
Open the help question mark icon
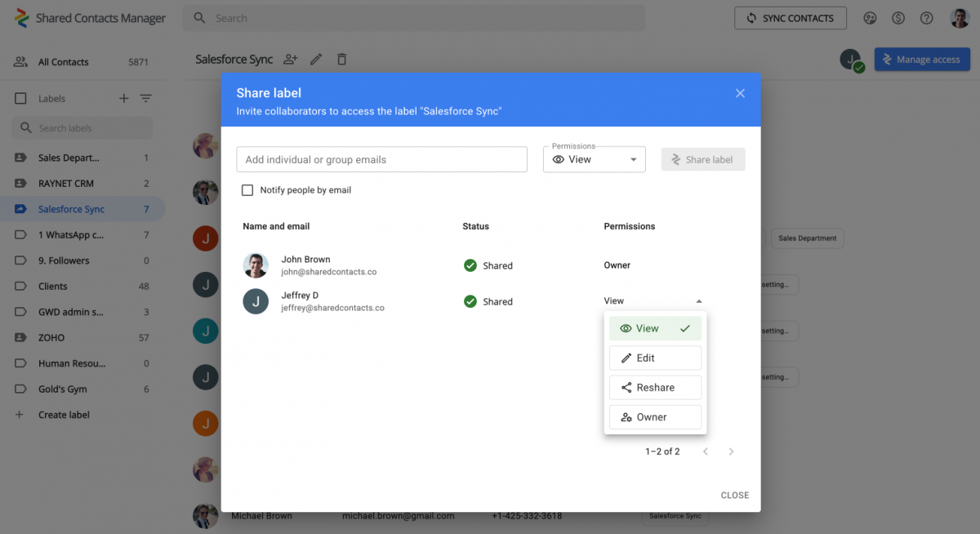pyautogui.click(x=927, y=18)
